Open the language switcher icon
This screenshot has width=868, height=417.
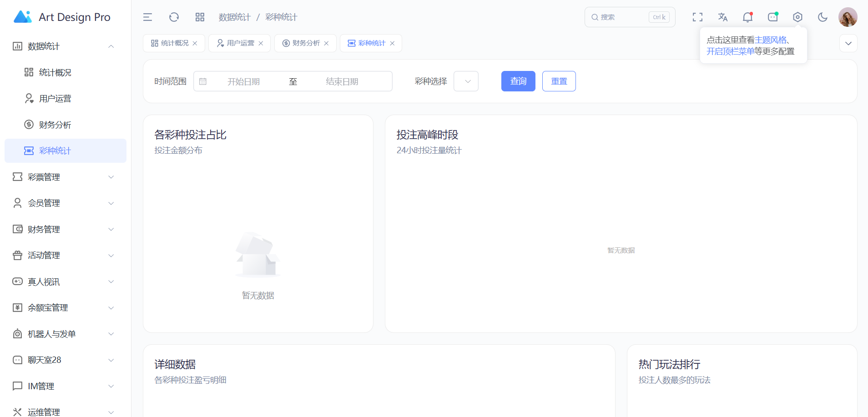pos(722,17)
